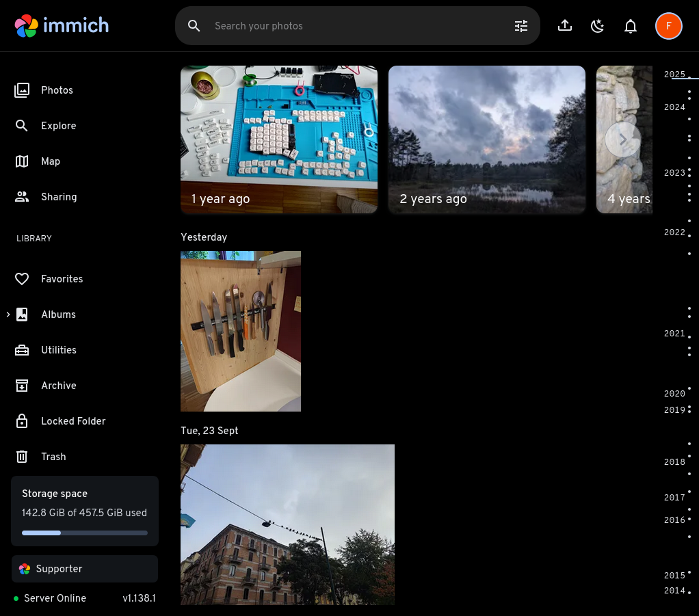This screenshot has width=699, height=616.
Task: Open the Map page
Action: [x=50, y=161]
